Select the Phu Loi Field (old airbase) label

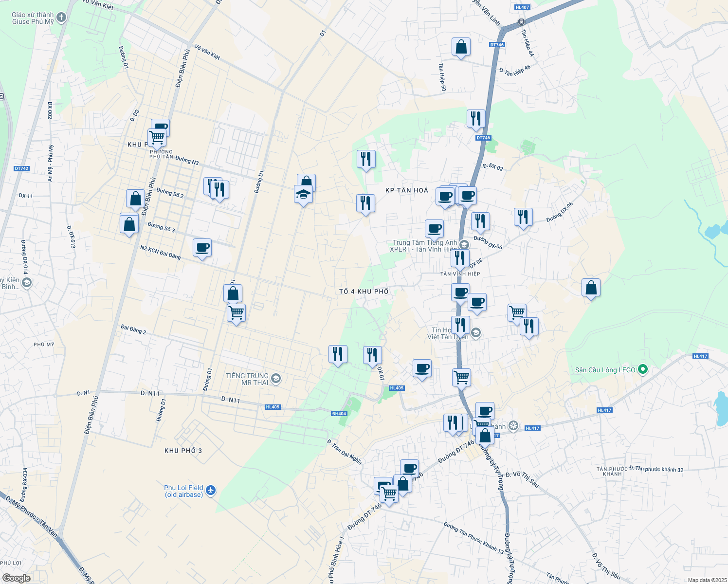(183, 491)
